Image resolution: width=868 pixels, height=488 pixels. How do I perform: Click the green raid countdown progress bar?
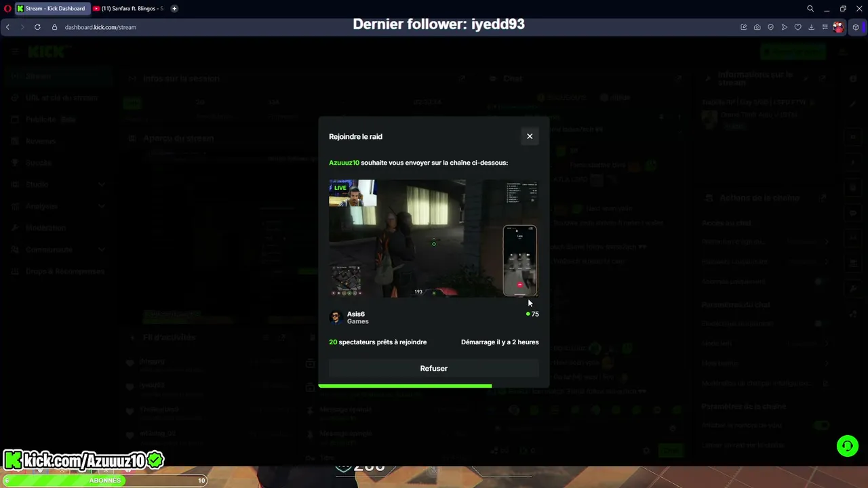coord(405,386)
